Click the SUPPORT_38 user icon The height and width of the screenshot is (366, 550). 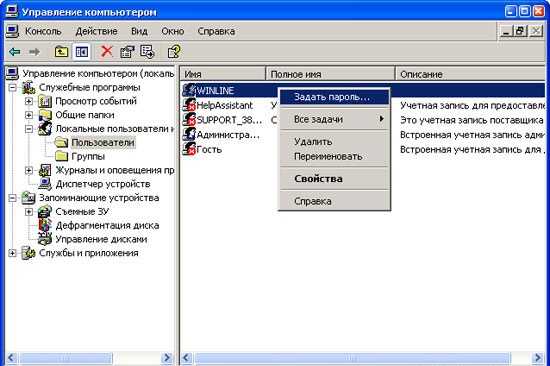(189, 120)
